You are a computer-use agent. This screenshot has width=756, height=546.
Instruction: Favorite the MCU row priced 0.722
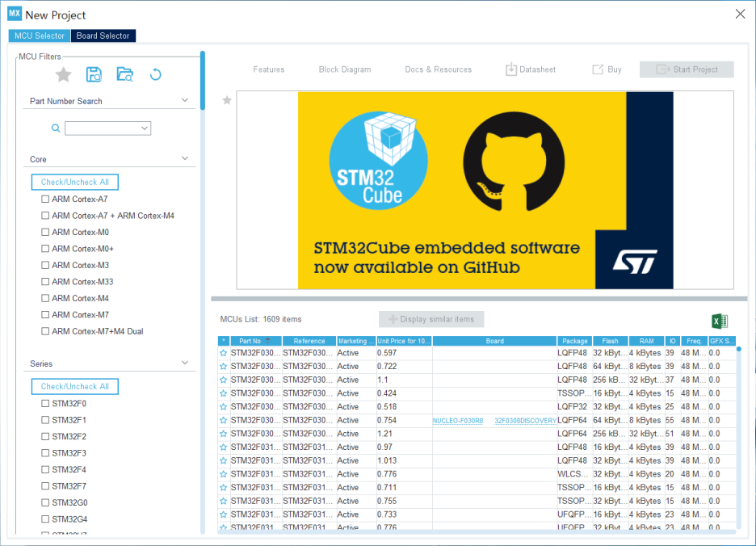click(x=223, y=367)
